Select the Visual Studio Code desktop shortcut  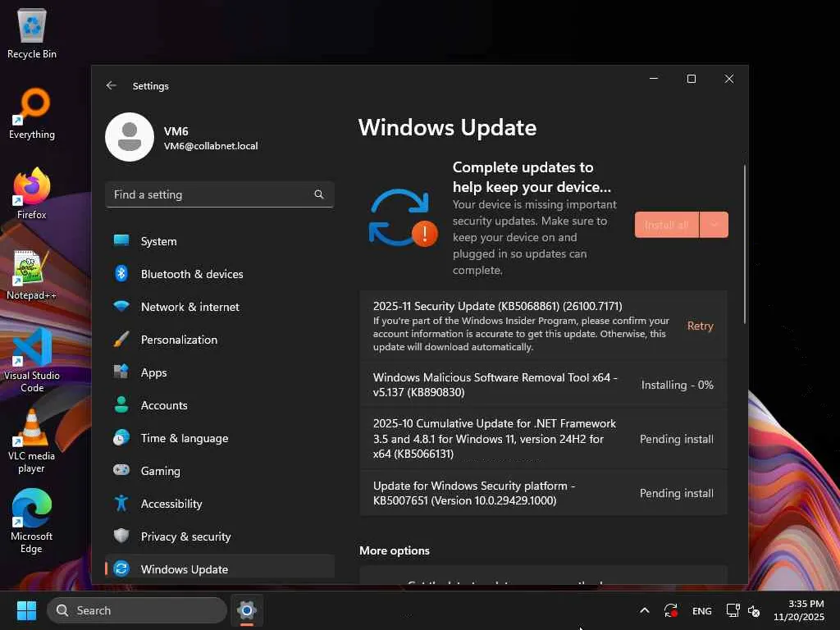[32, 361]
